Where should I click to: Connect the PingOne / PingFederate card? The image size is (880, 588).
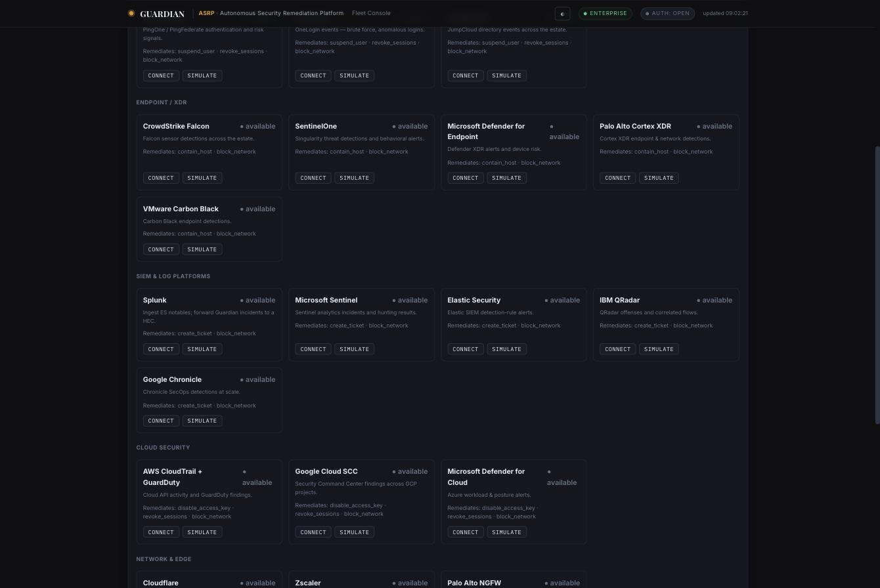(161, 75)
